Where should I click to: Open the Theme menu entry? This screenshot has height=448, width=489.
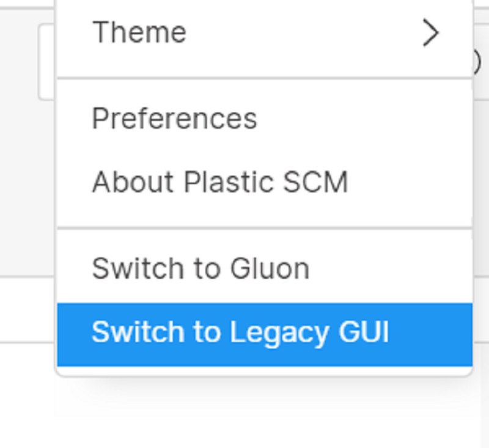pyautogui.click(x=139, y=33)
